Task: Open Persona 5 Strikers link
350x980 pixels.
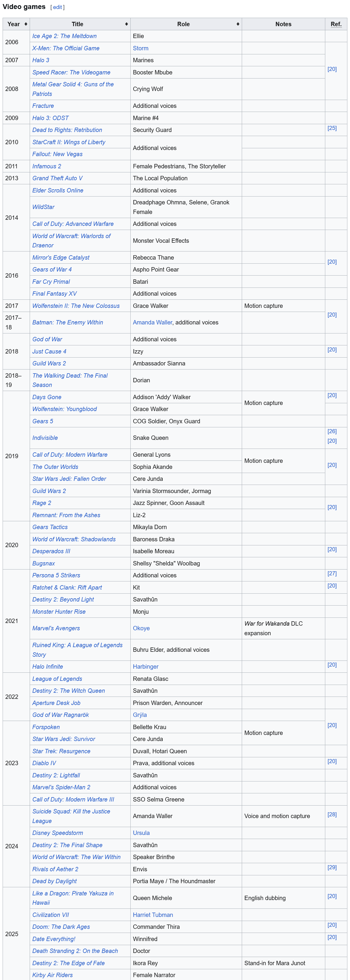Action: 56,575
